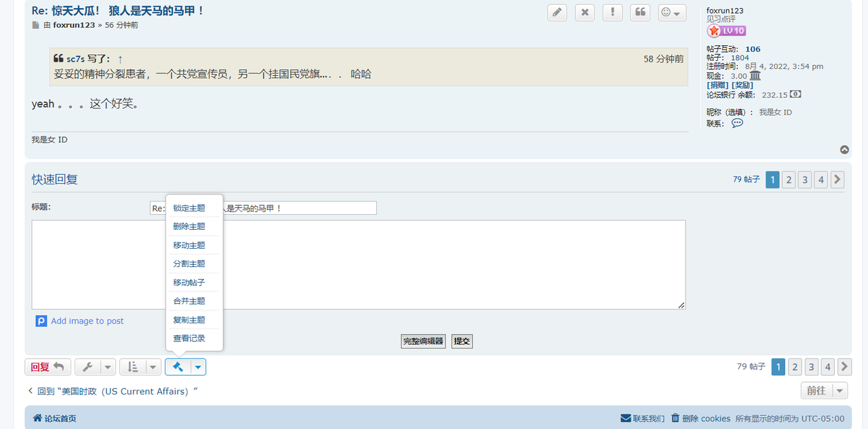Click the 快速回复 heading

tap(55, 180)
